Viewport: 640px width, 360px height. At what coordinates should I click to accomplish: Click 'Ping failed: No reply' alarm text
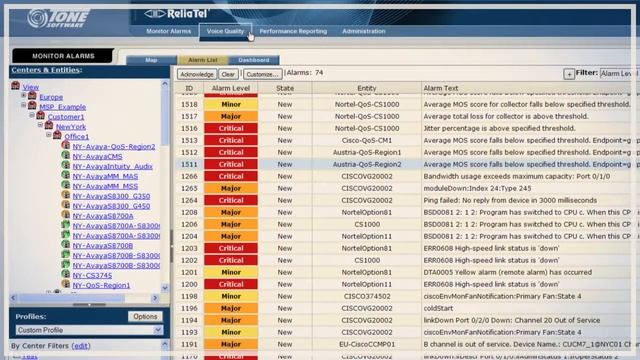pos(510,200)
